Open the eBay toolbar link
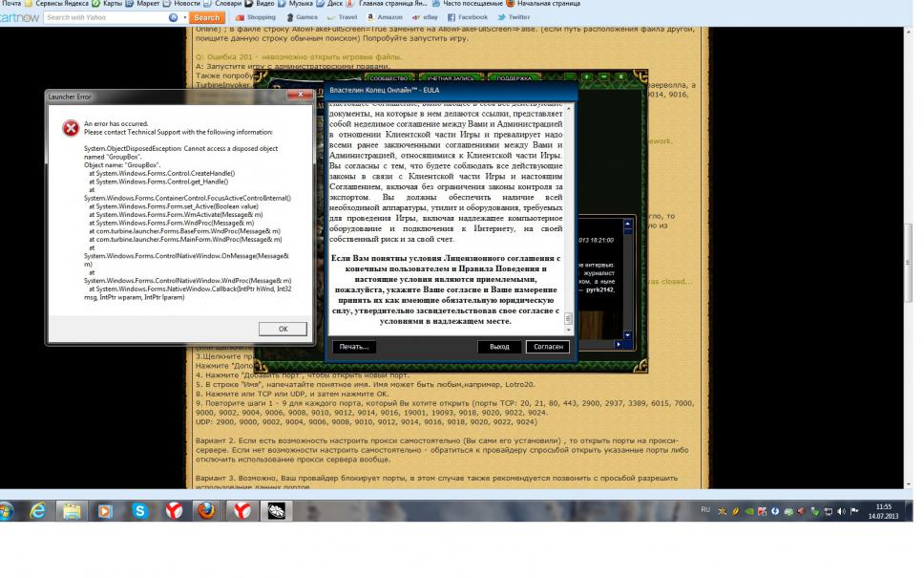924x578 pixels. pyautogui.click(x=425, y=18)
